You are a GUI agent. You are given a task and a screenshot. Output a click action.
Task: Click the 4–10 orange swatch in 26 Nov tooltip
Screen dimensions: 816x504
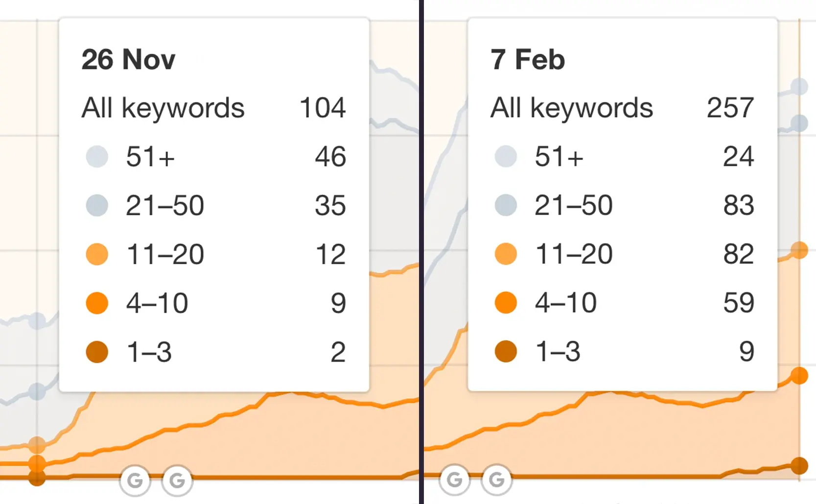(97, 303)
